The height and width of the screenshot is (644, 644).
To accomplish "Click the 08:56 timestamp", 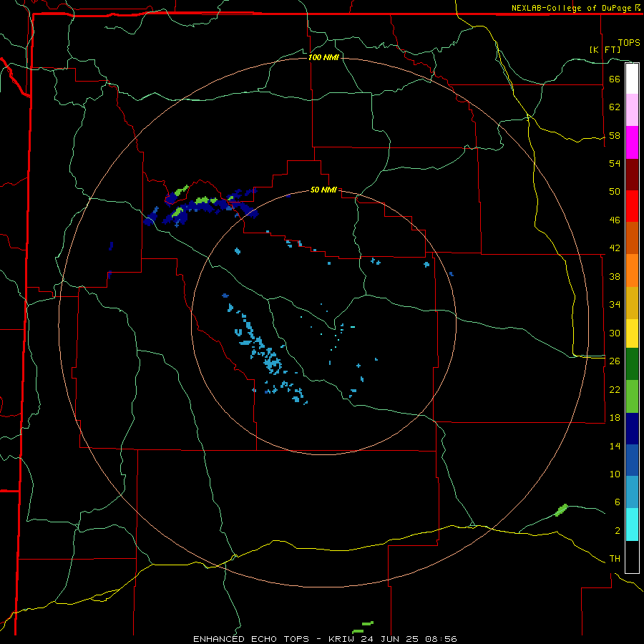I will (x=441, y=639).
